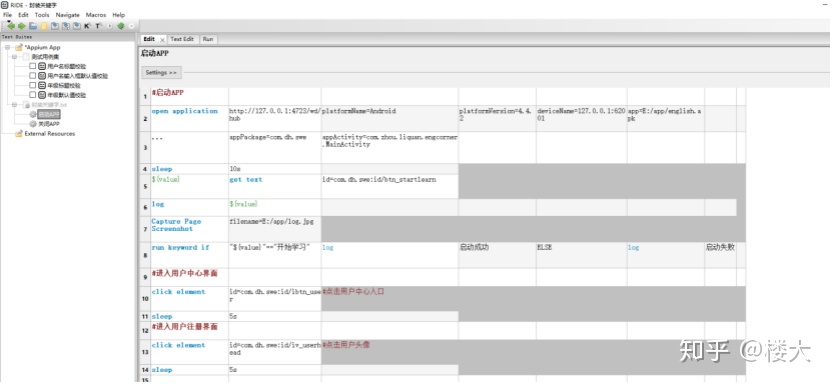Select row header number 13
The image size is (832, 384).
(x=145, y=352)
